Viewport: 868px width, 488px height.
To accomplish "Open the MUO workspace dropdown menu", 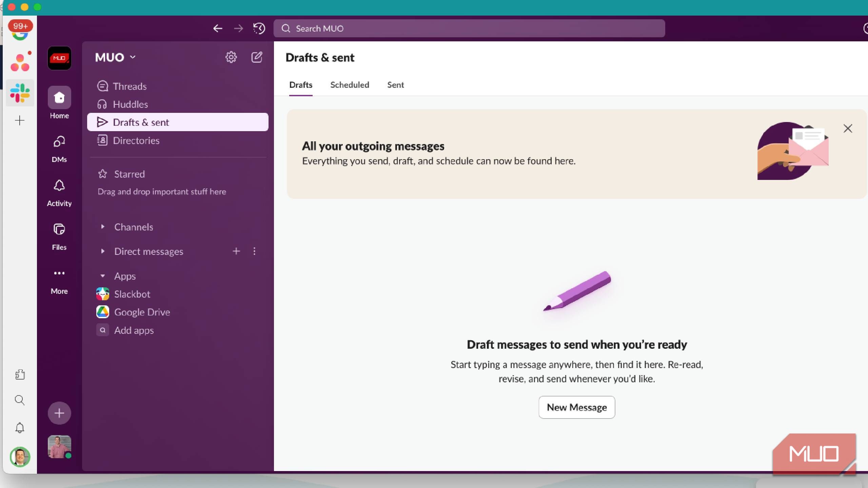I will [x=115, y=57].
